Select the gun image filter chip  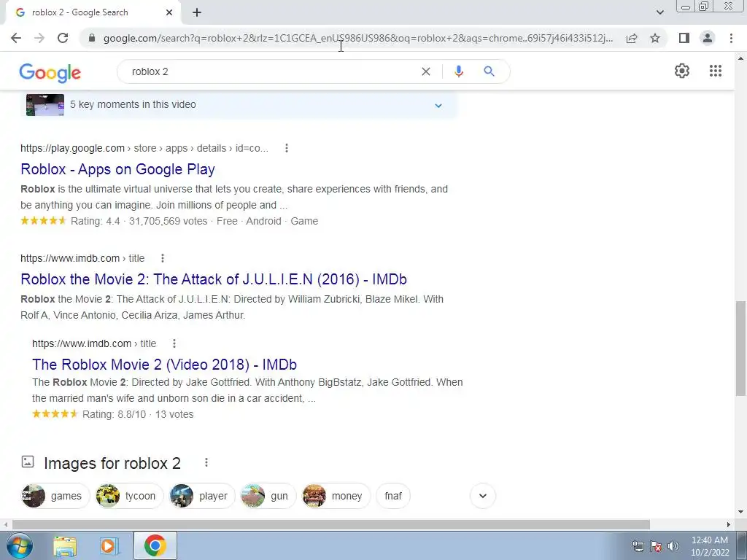coord(268,496)
